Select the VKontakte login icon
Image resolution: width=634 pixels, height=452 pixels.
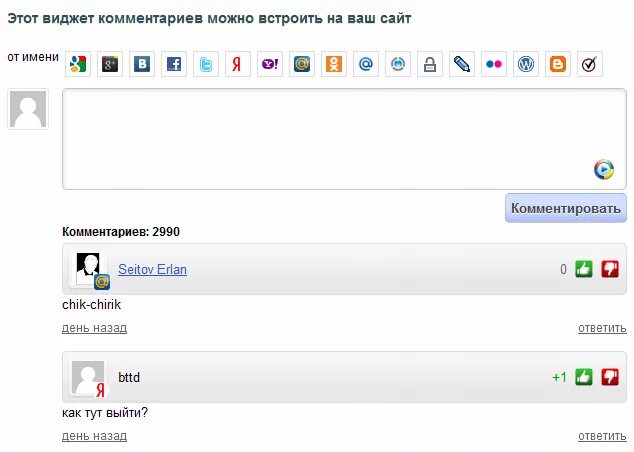click(x=142, y=64)
